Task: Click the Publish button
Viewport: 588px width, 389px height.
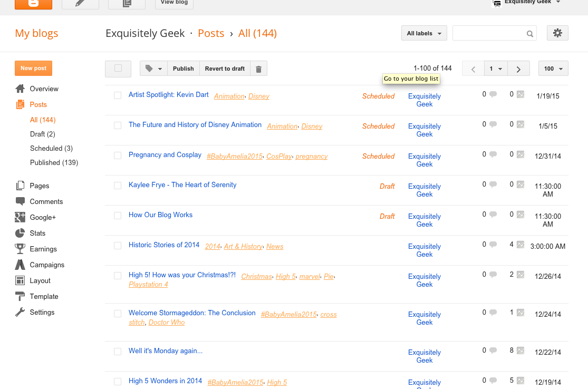Action: [x=184, y=69]
